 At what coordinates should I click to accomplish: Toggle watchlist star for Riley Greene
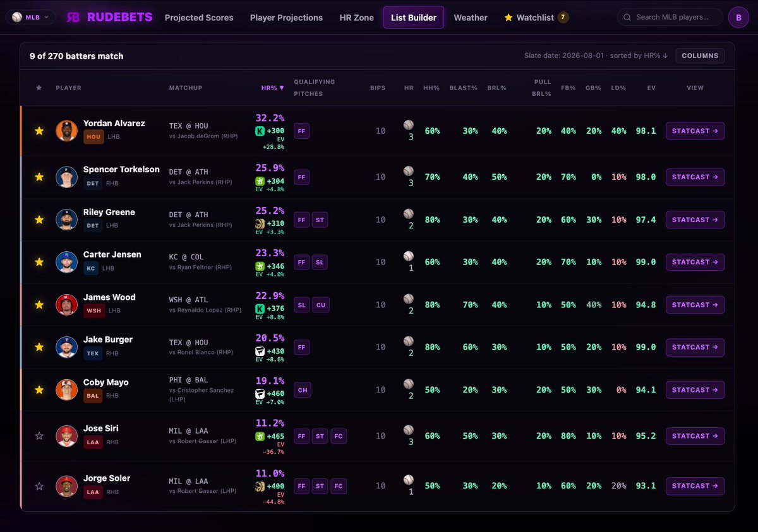39,220
